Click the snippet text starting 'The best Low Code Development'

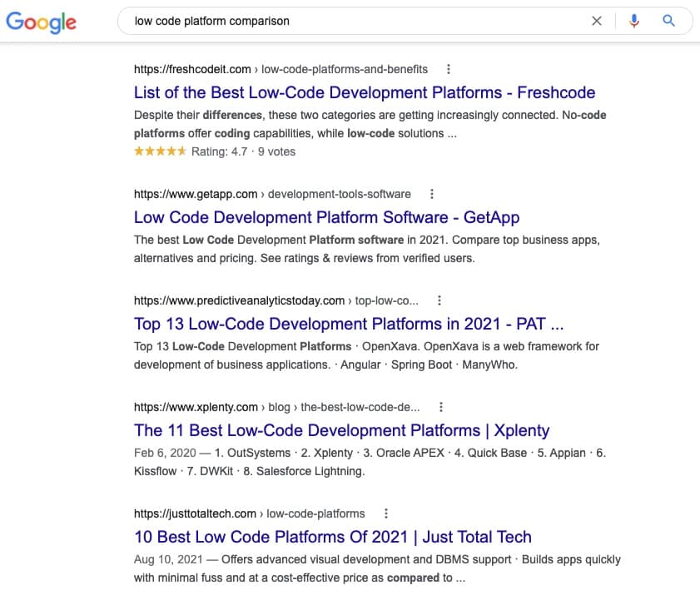[x=367, y=249]
